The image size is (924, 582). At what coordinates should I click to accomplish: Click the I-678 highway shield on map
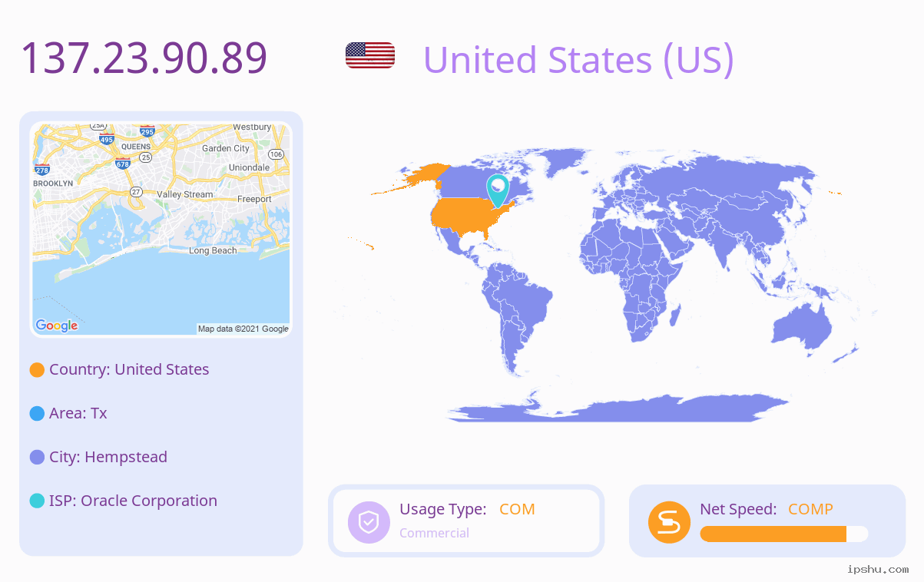[x=122, y=162]
